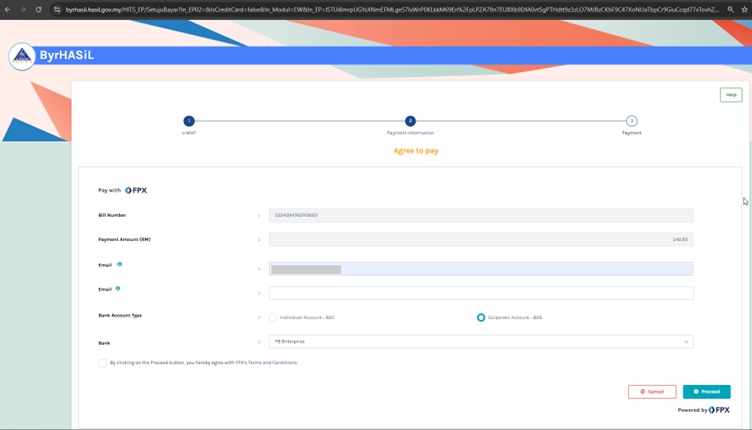Click the browser back arrow

coord(8,9)
